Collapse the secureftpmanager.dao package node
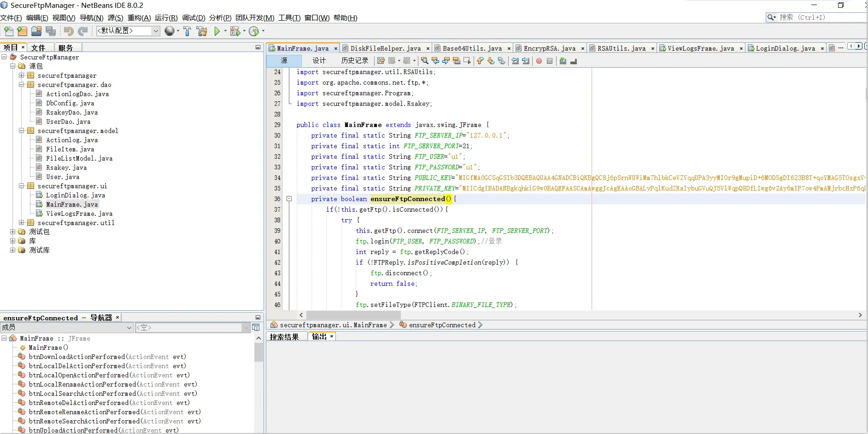 [x=21, y=85]
